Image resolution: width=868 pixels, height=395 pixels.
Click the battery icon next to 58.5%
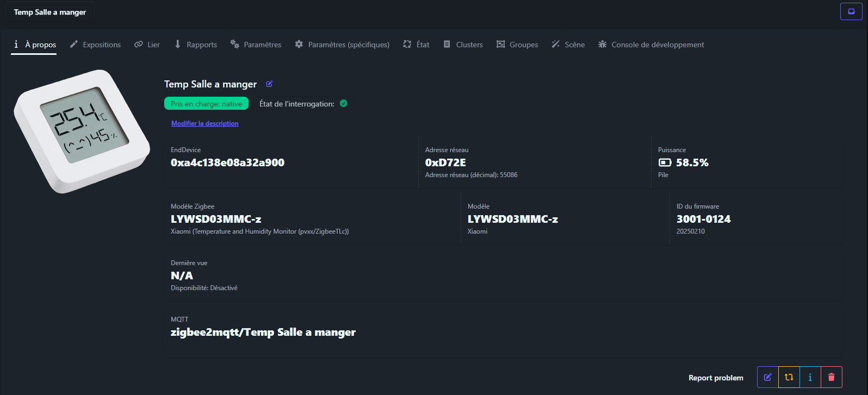tap(665, 162)
